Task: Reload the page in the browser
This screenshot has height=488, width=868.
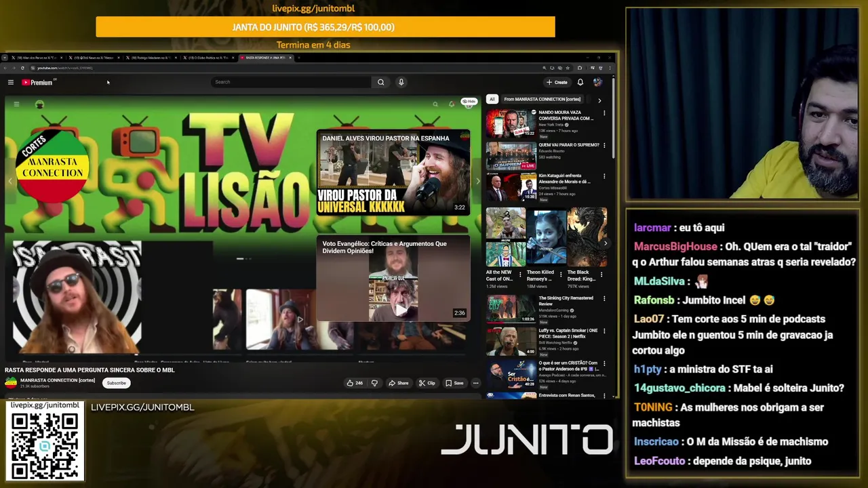Action: click(x=22, y=68)
